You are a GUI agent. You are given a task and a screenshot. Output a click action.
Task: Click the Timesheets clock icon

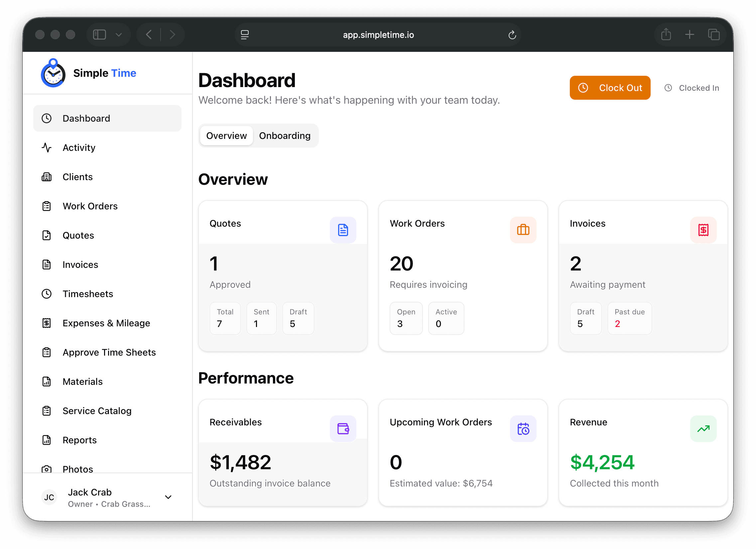point(47,294)
